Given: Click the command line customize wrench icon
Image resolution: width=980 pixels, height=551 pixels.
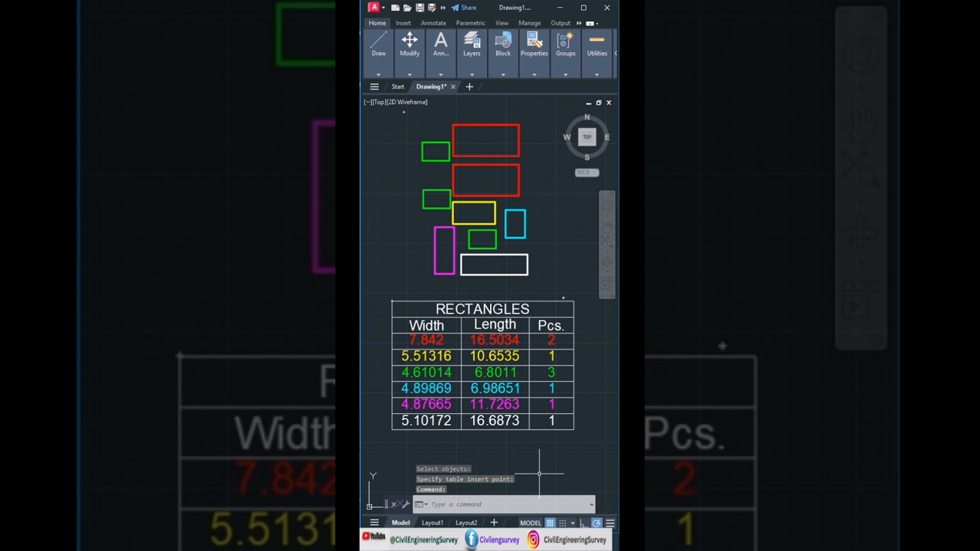Looking at the screenshot, I should (405, 504).
